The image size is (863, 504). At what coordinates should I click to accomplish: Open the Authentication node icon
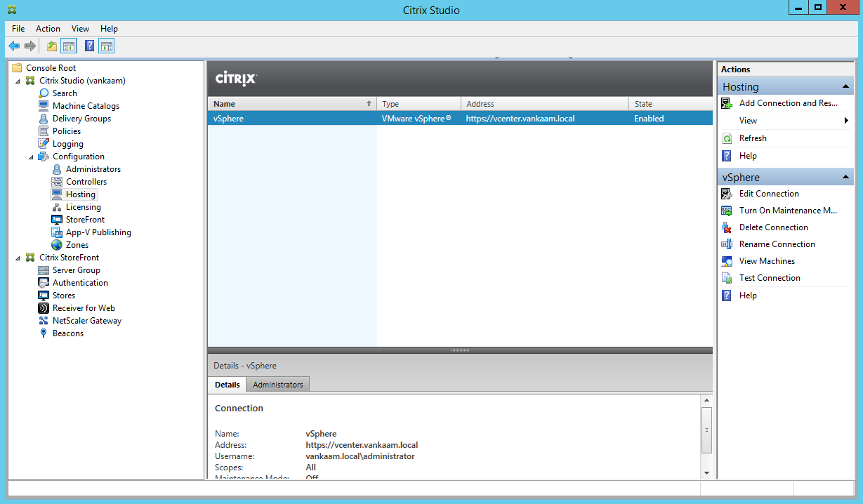[x=44, y=283]
